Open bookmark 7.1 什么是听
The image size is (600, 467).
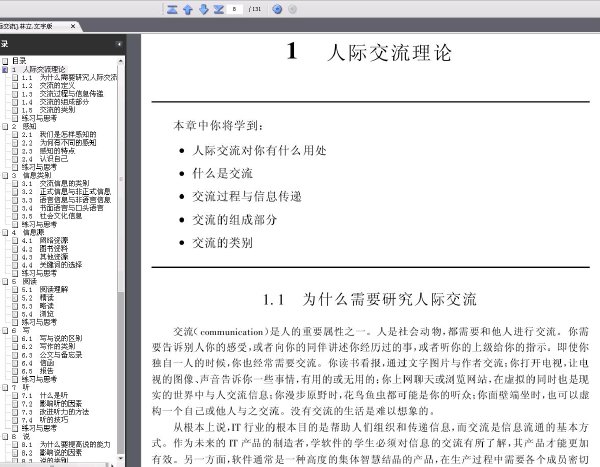click(x=45, y=395)
